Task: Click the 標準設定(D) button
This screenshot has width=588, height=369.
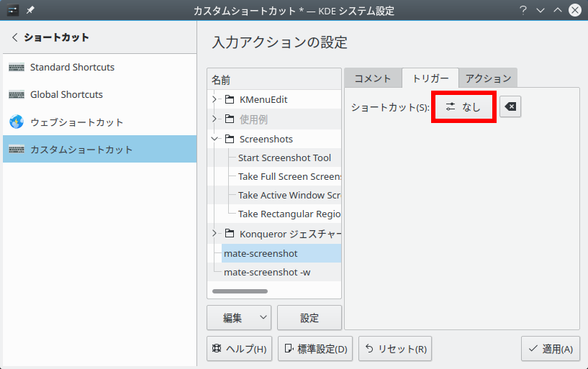Action: click(315, 349)
